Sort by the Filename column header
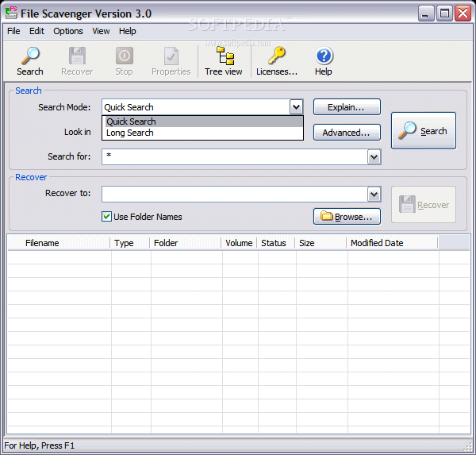The image size is (476, 455). tap(59, 243)
